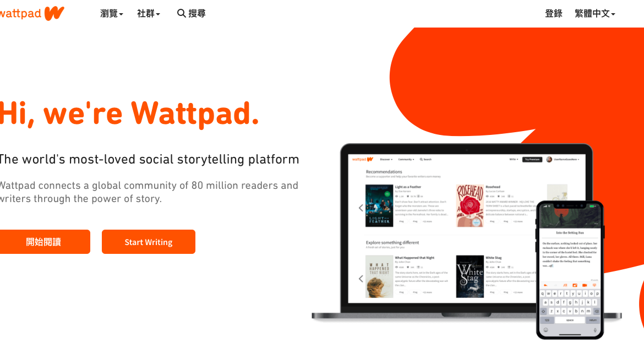Open the 繁體中文 language dropdown
644x364 pixels.
[x=594, y=14]
